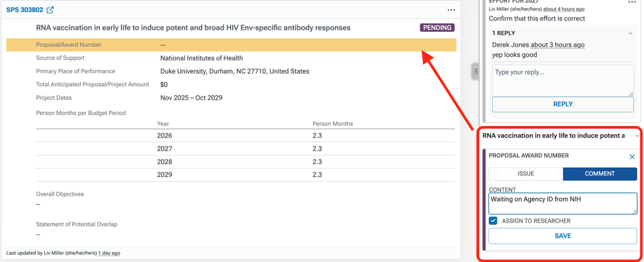The image size is (644, 262).
Task: Click into the Content text area
Action: pos(562,203)
